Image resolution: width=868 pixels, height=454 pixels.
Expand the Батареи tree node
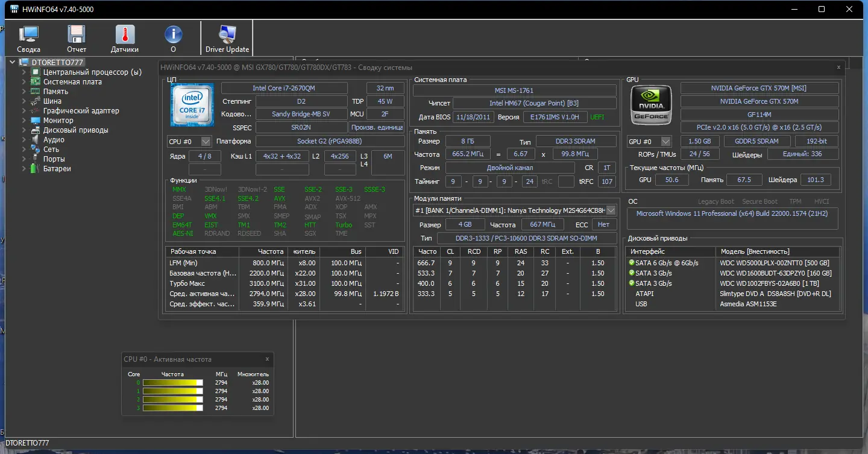tap(24, 168)
